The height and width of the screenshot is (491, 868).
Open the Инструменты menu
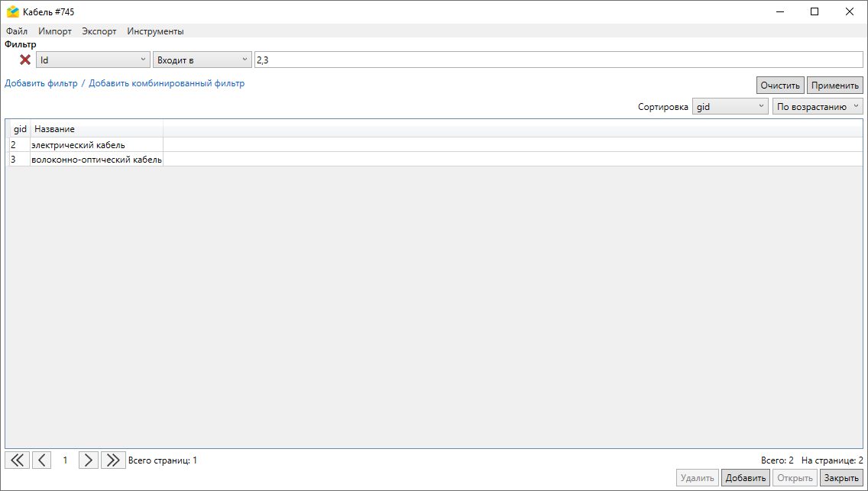pyautogui.click(x=155, y=31)
